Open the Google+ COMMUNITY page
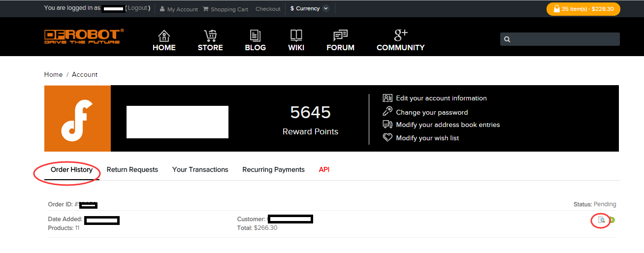Screen dimensions: 644x253 (400, 41)
